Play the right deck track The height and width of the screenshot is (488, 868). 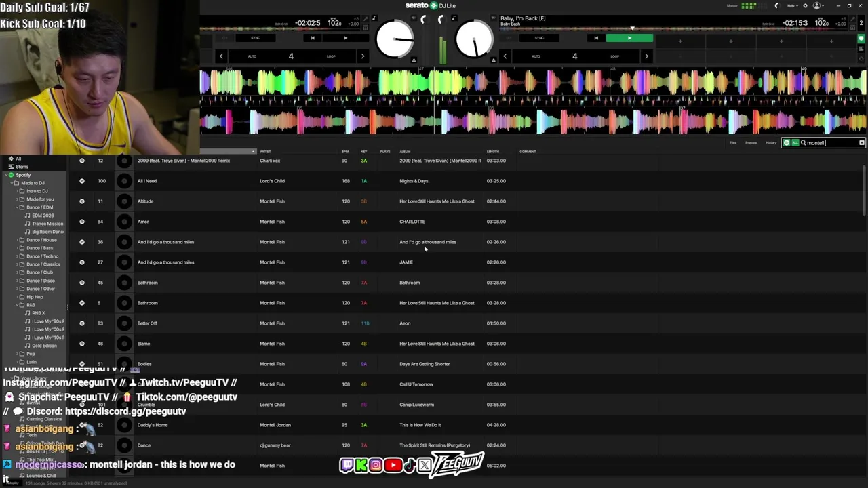[x=629, y=38]
